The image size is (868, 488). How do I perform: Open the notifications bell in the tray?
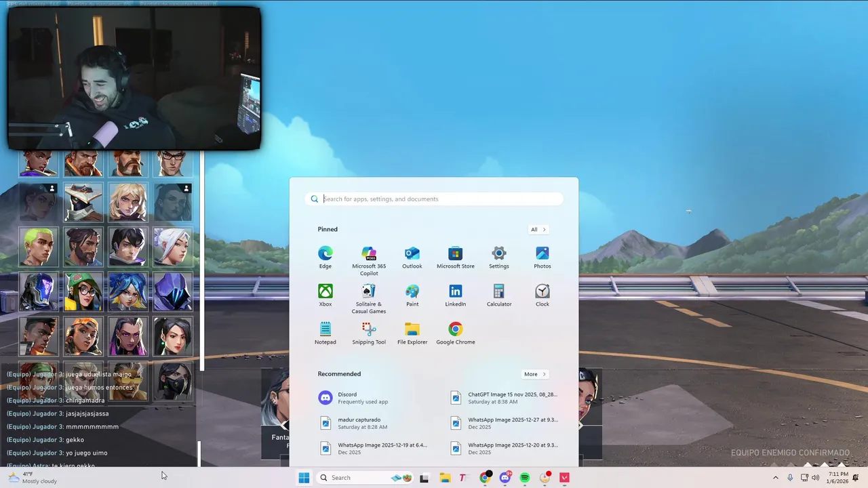point(856,478)
